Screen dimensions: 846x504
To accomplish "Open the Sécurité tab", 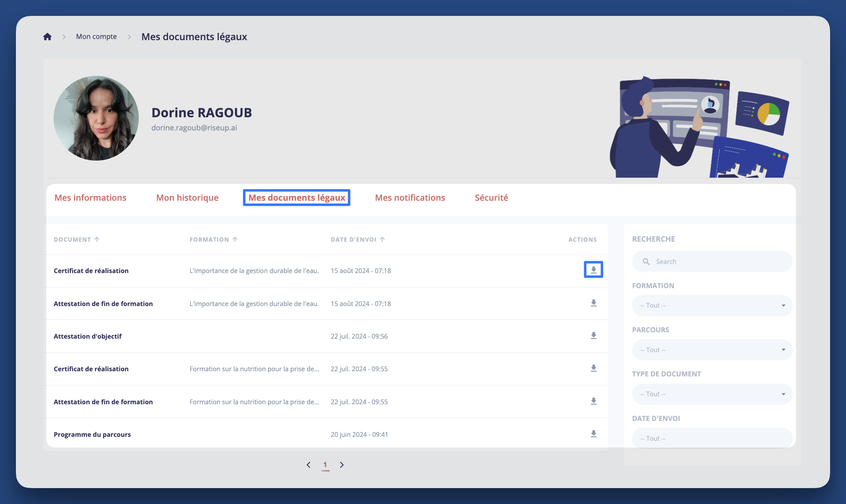I will pyautogui.click(x=491, y=198).
